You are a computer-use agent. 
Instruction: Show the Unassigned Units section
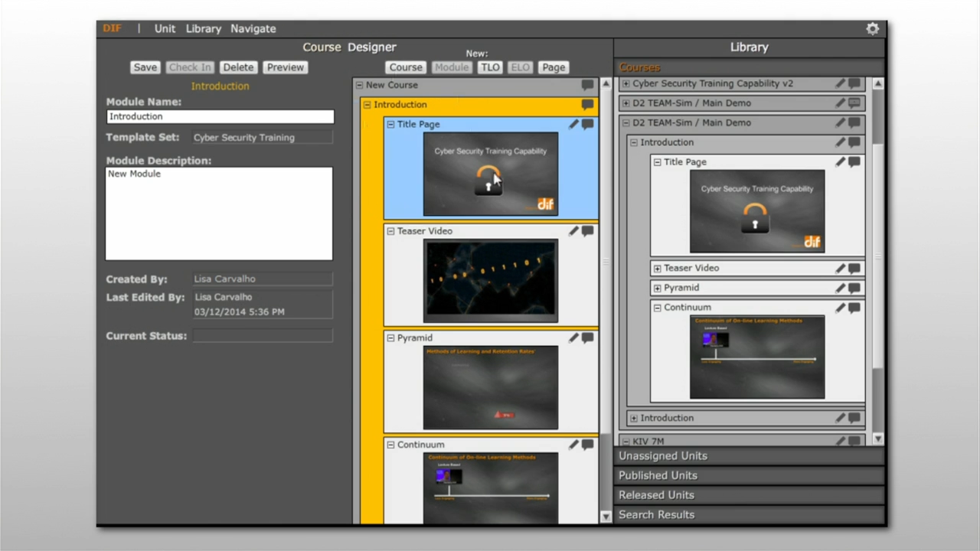coord(749,456)
